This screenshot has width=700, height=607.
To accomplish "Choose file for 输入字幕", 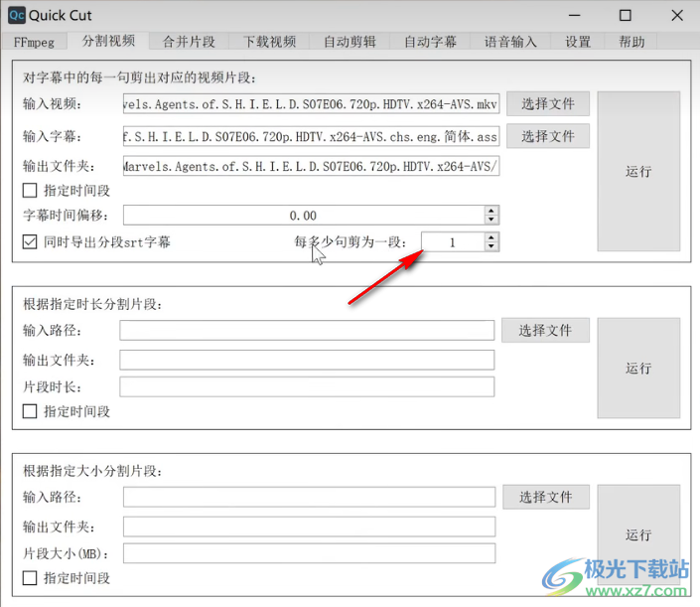I will click(x=548, y=136).
